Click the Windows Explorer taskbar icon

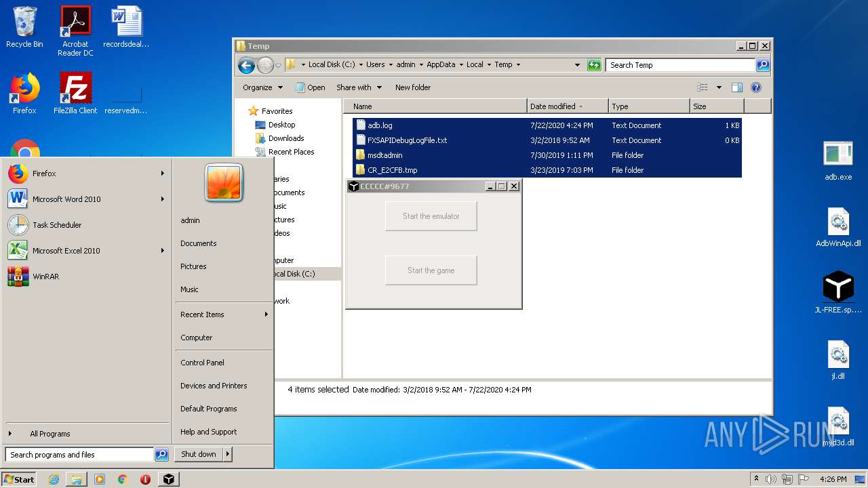point(77,479)
